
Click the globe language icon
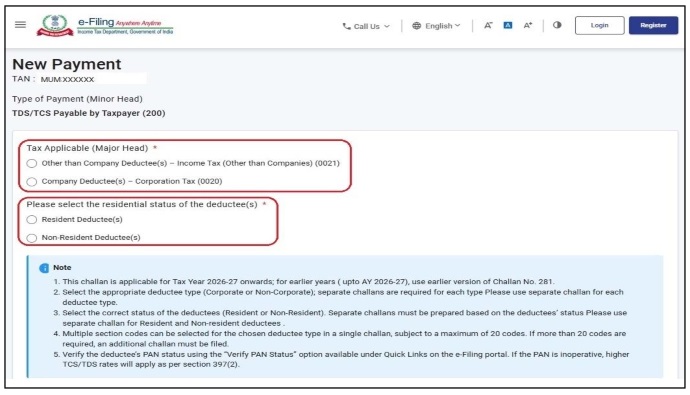(x=416, y=26)
